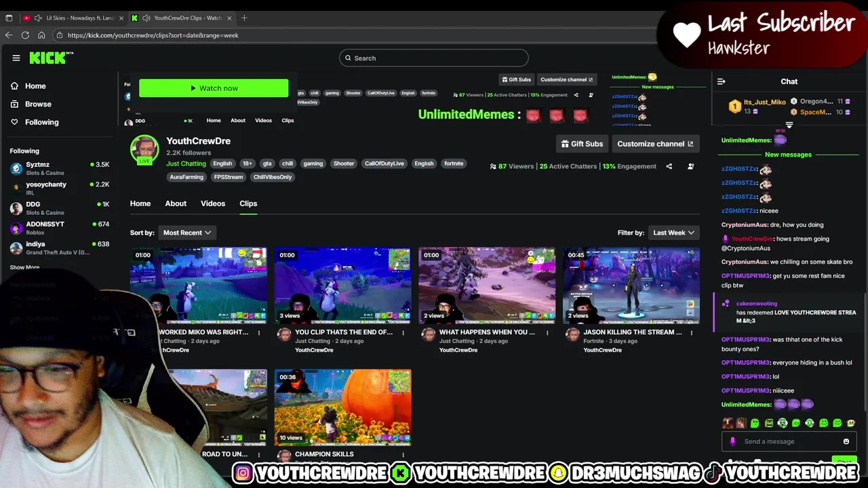Image resolution: width=868 pixels, height=488 pixels.
Task: Click the browser home icon
Action: [41, 35]
